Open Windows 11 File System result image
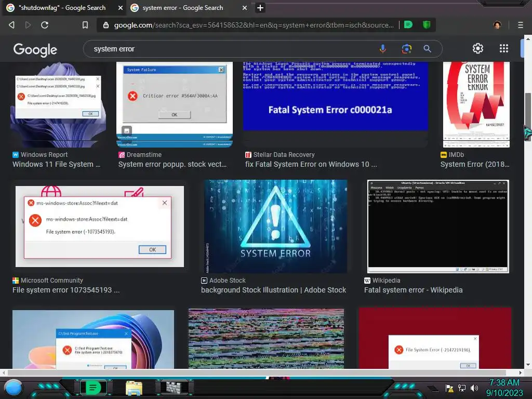 click(58, 104)
